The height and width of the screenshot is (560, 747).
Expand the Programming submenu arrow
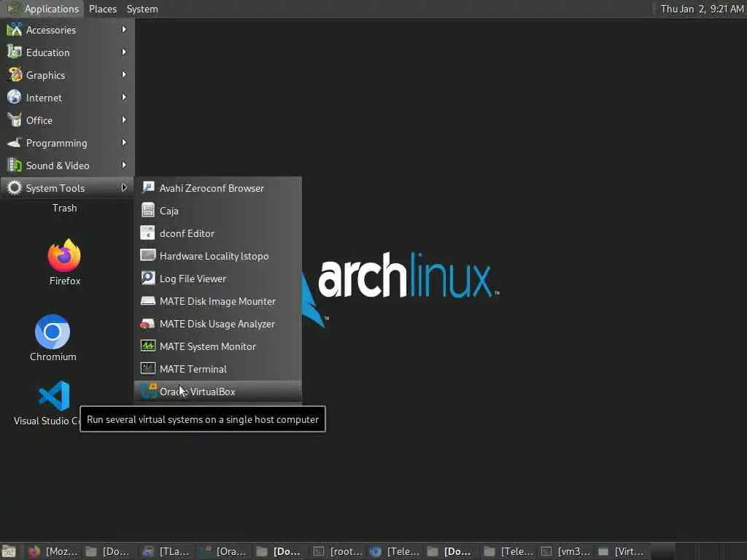click(124, 142)
